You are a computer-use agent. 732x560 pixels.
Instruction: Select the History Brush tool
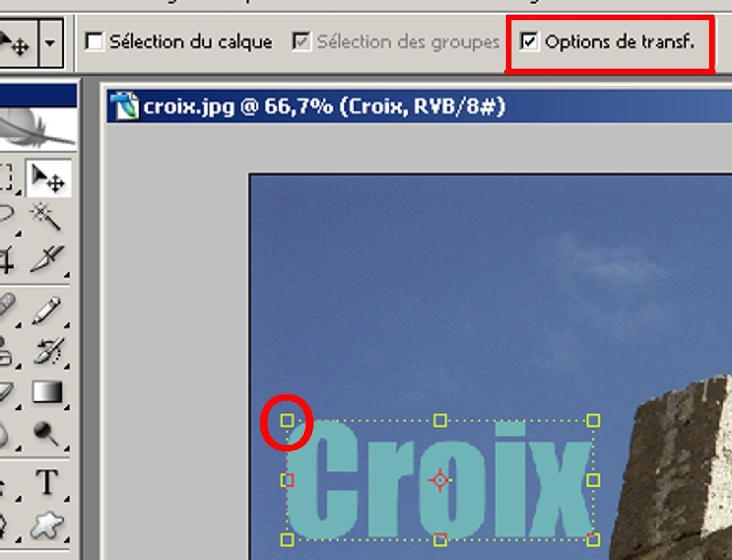(x=48, y=351)
